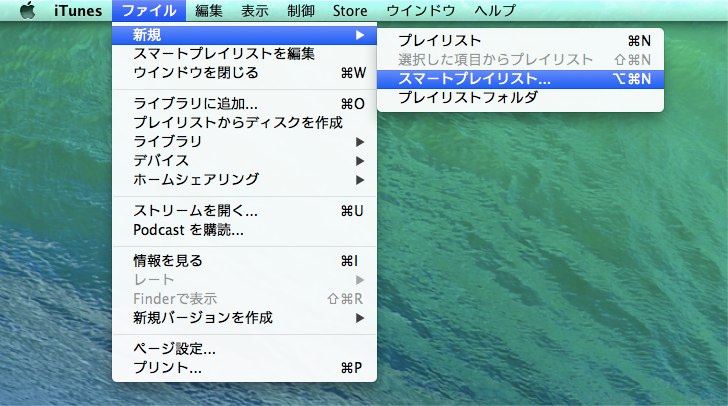This screenshot has width=728, height=406.
Task: Expand the デバイス submenu
Action: 244,161
